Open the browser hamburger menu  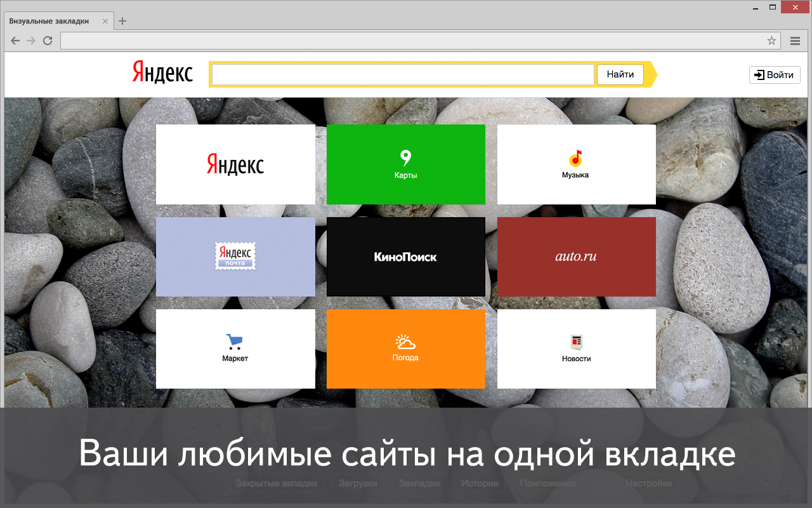[x=795, y=41]
